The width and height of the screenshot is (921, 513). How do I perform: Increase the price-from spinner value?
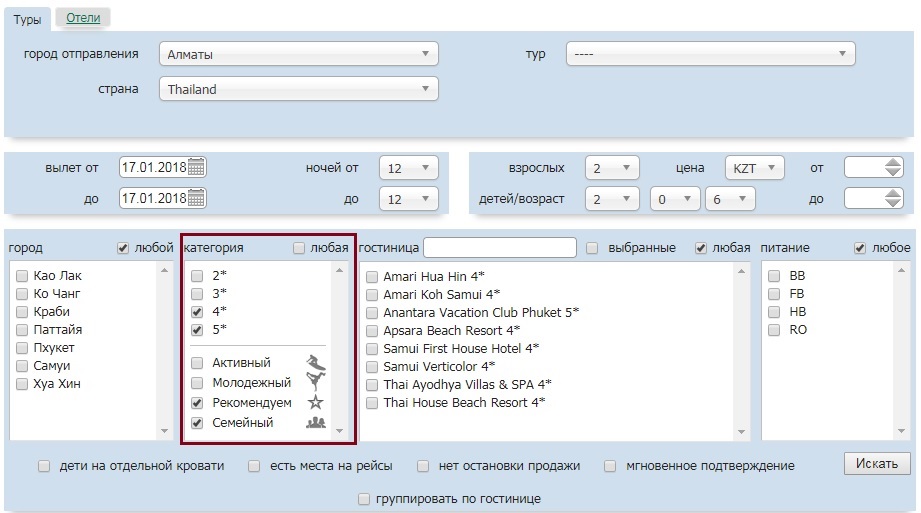[x=893, y=163]
